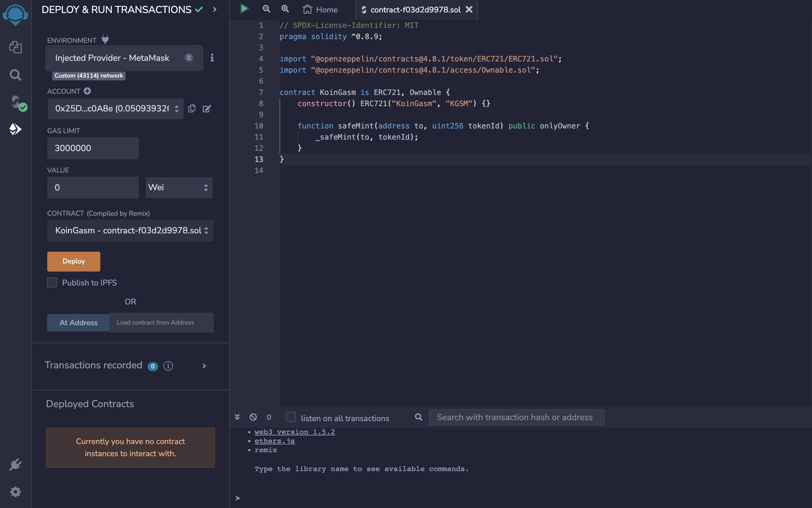
Task: Switch to the Home tab
Action: [x=321, y=10]
